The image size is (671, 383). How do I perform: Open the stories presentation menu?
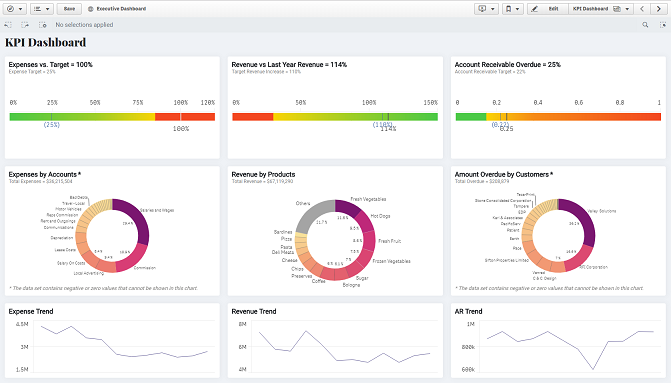pos(486,9)
